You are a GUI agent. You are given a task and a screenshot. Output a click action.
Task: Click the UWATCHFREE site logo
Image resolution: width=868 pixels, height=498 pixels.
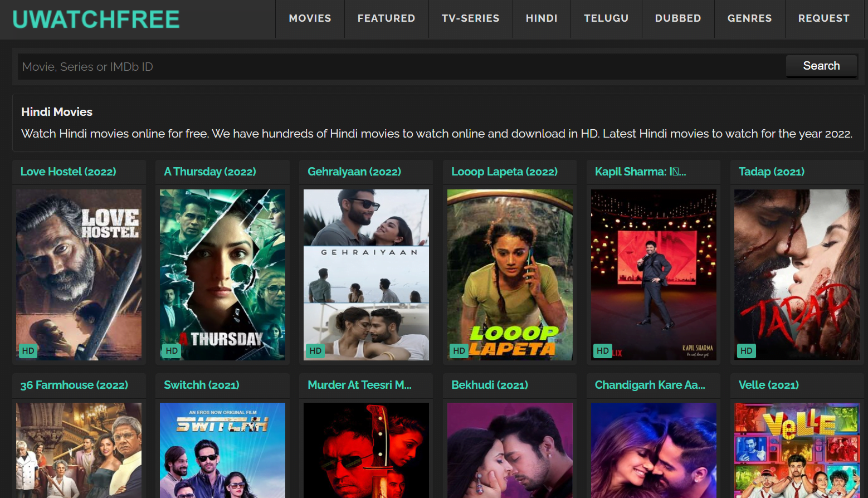pyautogui.click(x=96, y=19)
